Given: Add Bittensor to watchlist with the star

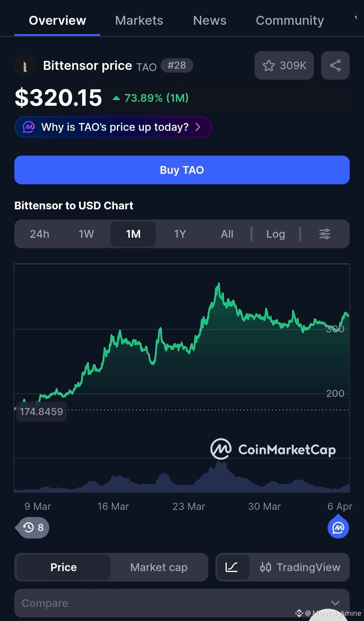Looking at the screenshot, I should pos(284,65).
